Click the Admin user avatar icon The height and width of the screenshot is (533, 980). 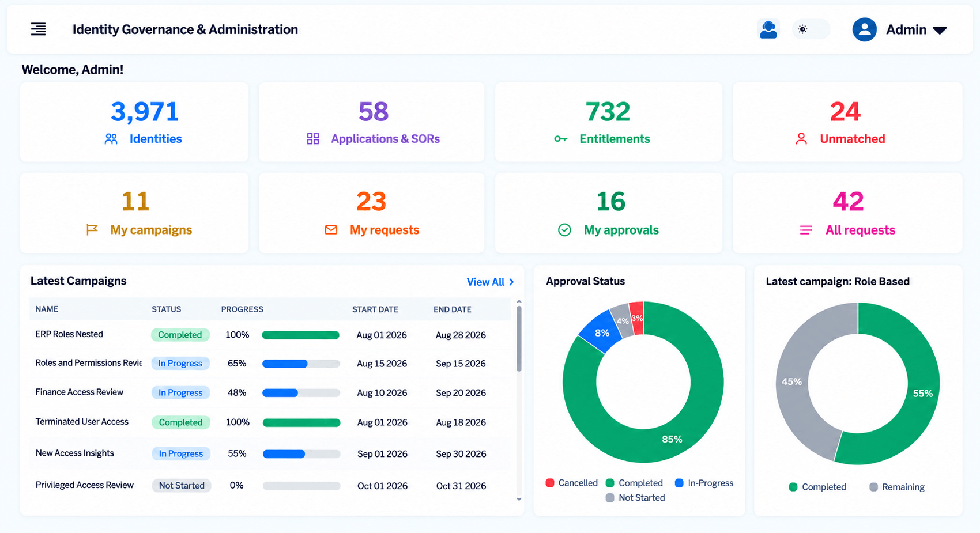[864, 29]
